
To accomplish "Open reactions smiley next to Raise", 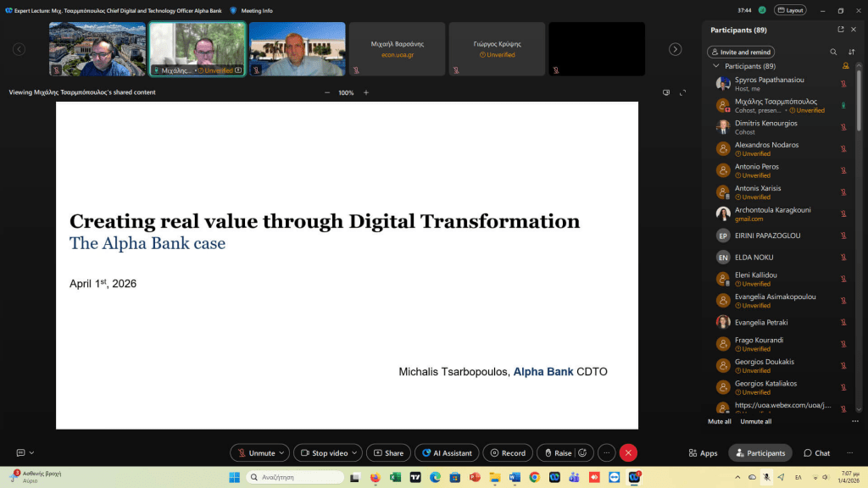I will pyautogui.click(x=582, y=452).
